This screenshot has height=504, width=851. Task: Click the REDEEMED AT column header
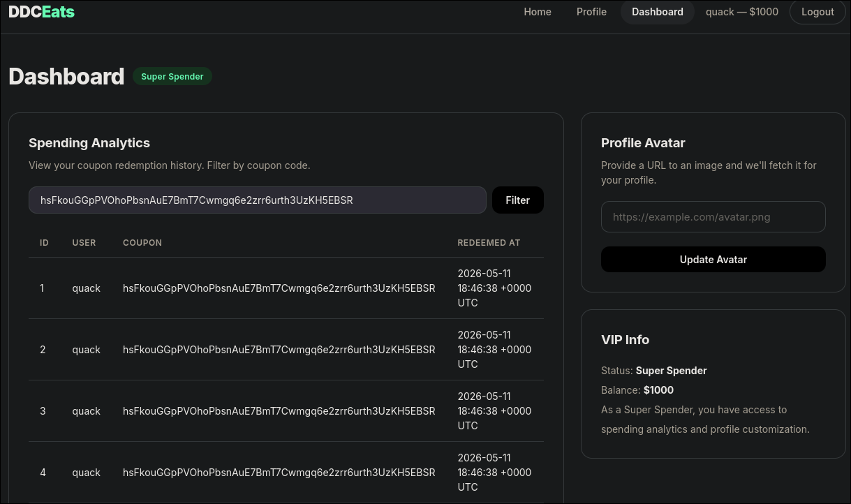pyautogui.click(x=489, y=243)
